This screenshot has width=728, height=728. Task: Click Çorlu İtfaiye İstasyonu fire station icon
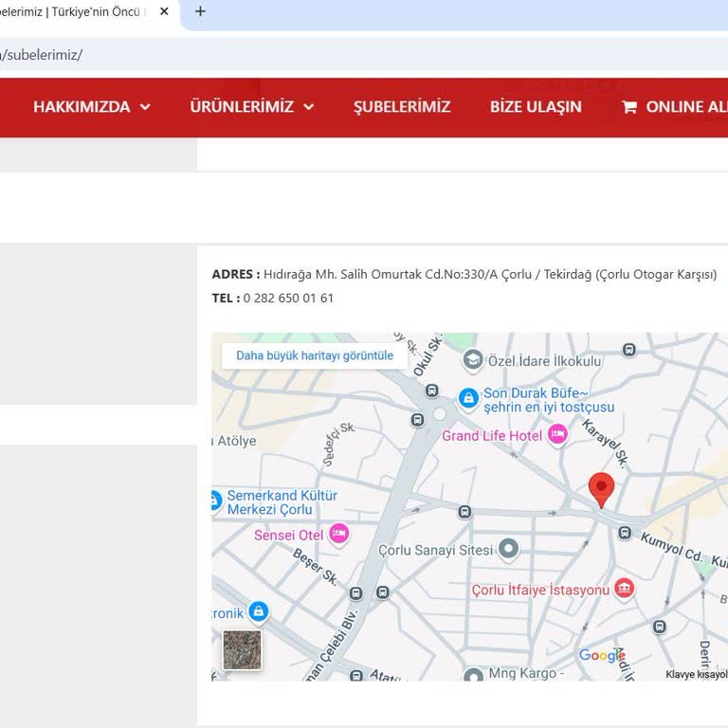[624, 590]
